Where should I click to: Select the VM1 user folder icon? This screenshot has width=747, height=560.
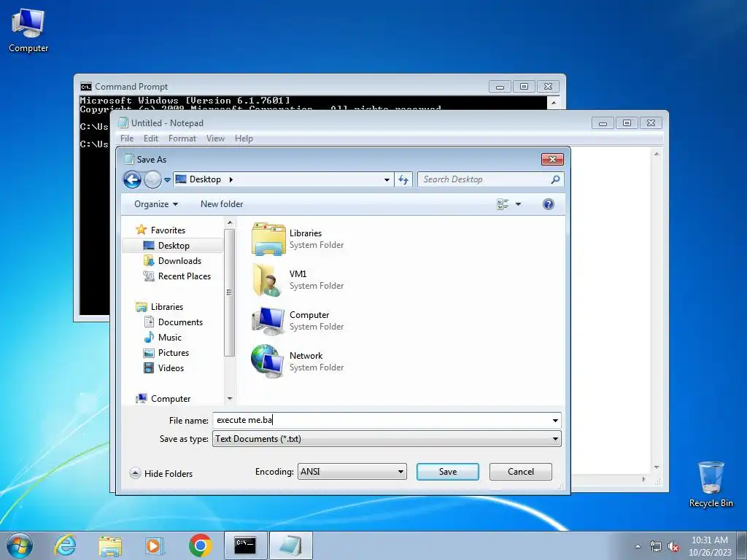coord(267,280)
